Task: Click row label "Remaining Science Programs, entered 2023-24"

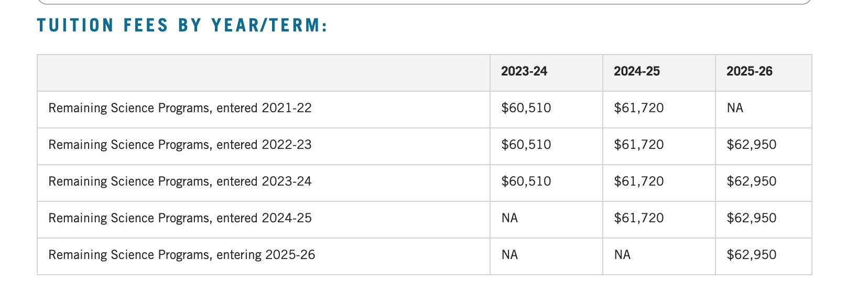Action: 180,181
